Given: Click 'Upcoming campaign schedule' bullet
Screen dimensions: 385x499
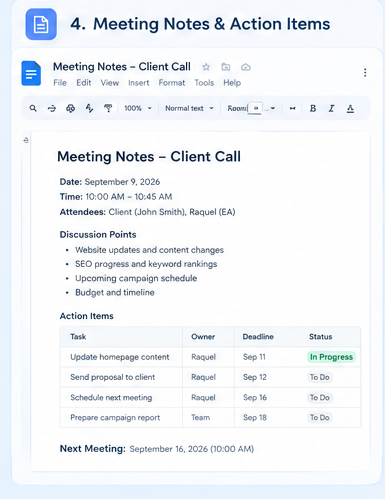Looking at the screenshot, I should point(136,278).
